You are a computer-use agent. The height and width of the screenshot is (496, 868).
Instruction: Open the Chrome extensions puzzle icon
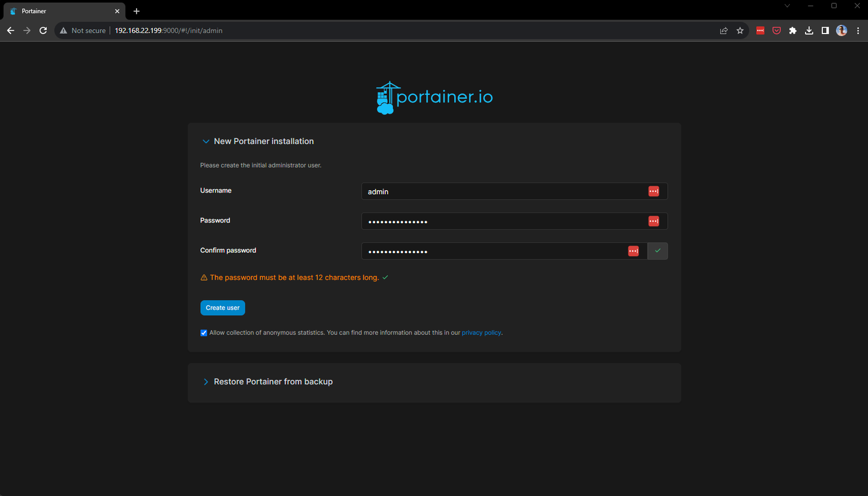(x=792, y=30)
